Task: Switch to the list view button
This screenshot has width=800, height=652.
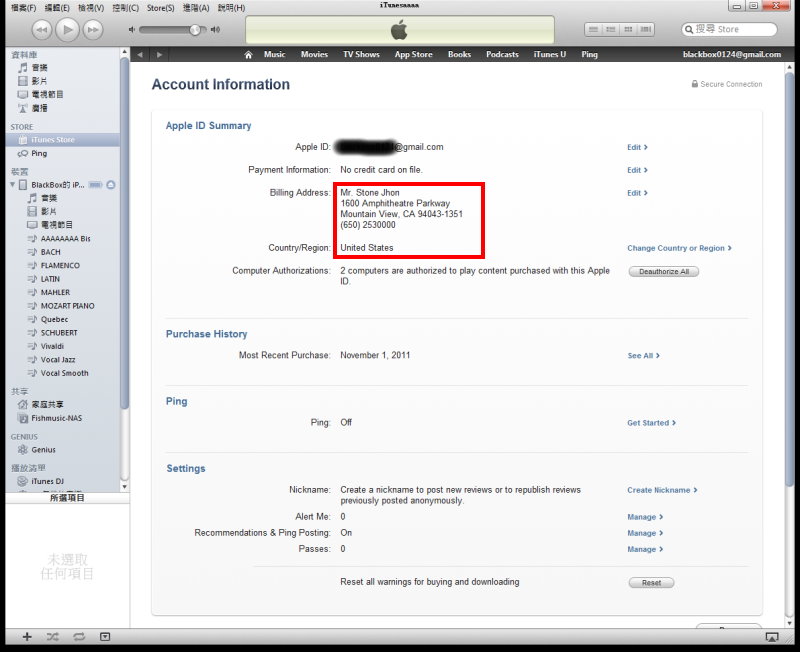Action: pos(593,30)
